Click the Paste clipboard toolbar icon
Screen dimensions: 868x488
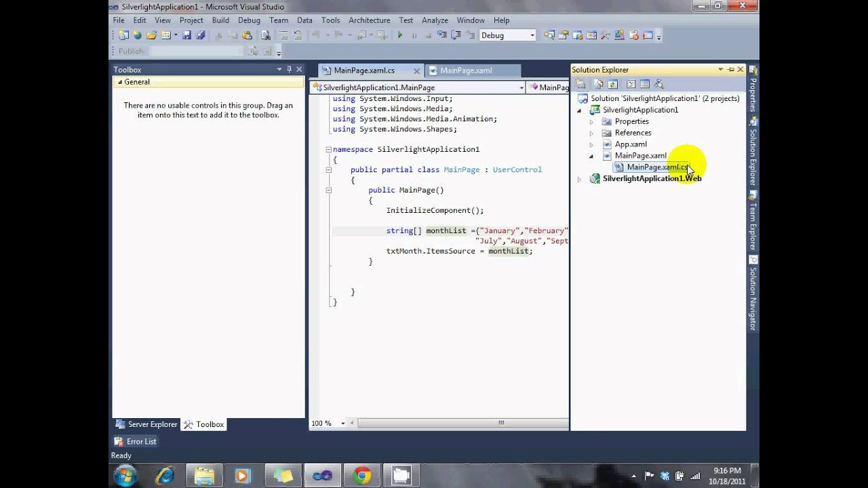pos(248,35)
